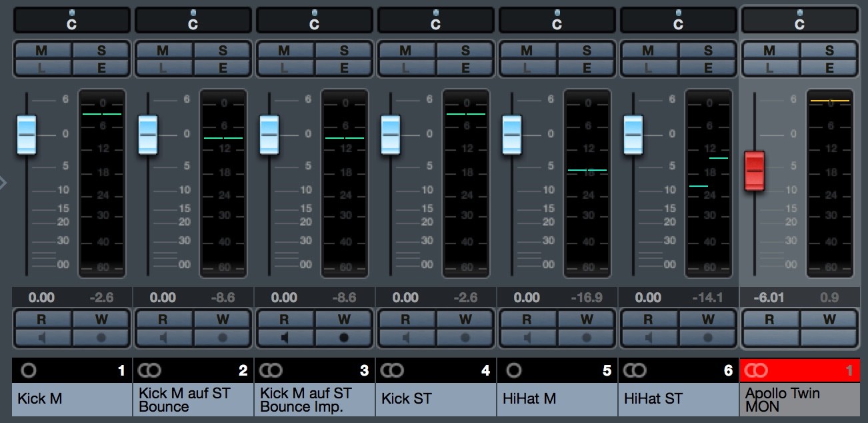The image size is (868, 423).
Task: Open channel settings (E) for Kick M
Action: point(101,67)
